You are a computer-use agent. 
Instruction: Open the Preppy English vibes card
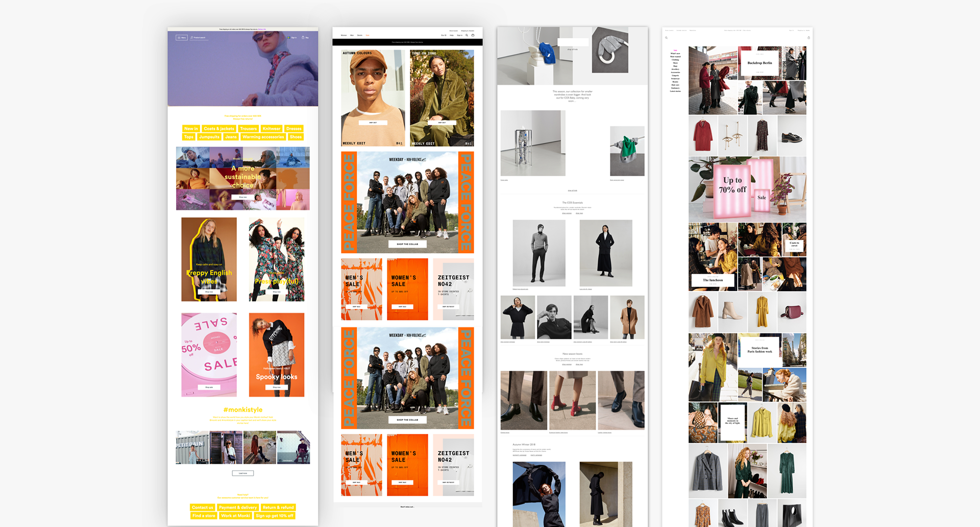coord(209,259)
